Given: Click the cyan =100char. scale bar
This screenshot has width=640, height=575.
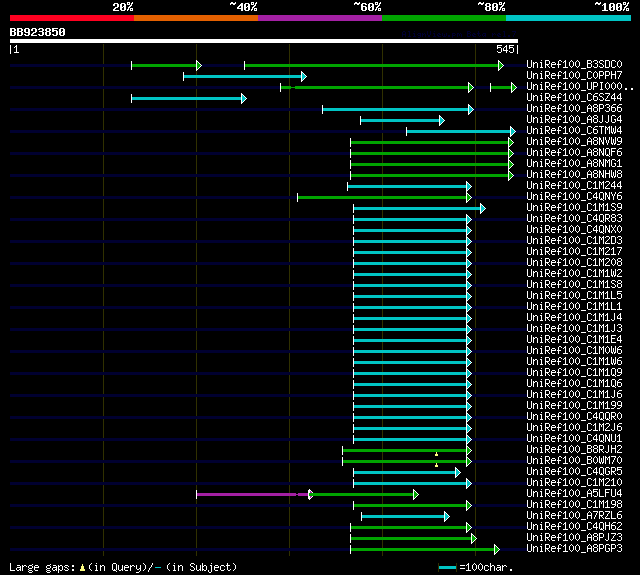Looking at the screenshot, I should click(447, 567).
